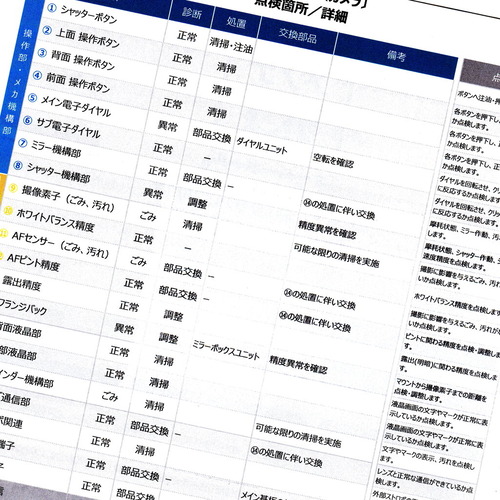Click 部品交換 in the メイン電子ダイヤル row
The image size is (500, 500).
[x=212, y=135]
